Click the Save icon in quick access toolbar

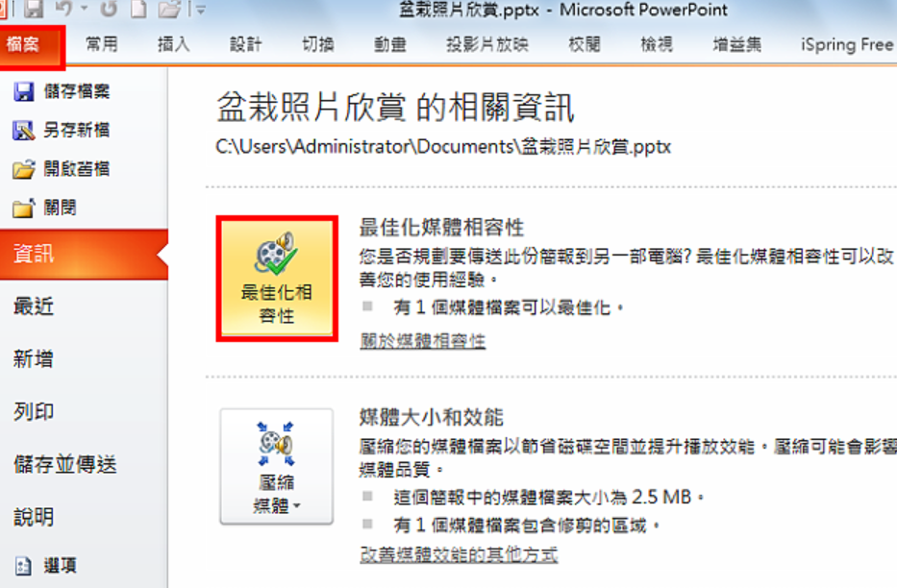[34, 8]
